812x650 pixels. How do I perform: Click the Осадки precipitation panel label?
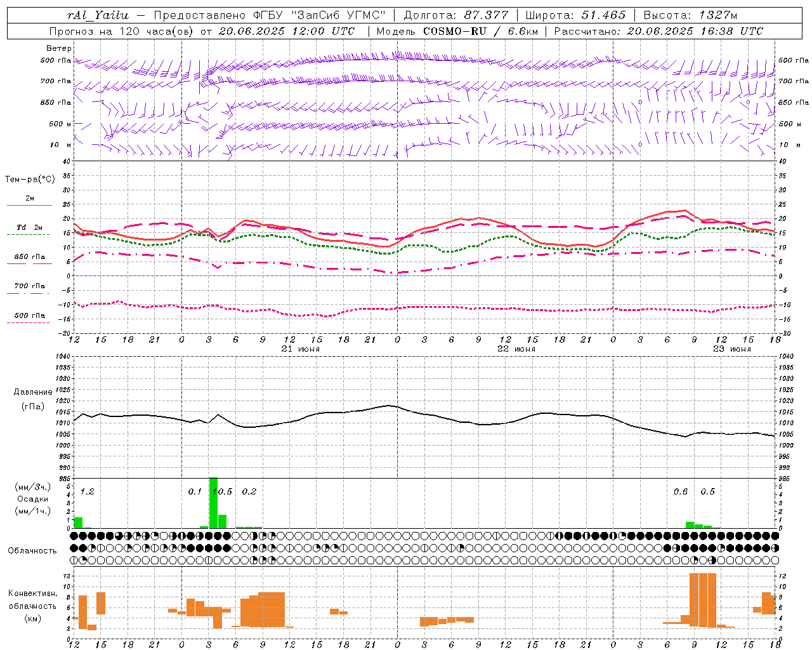[x=32, y=499]
